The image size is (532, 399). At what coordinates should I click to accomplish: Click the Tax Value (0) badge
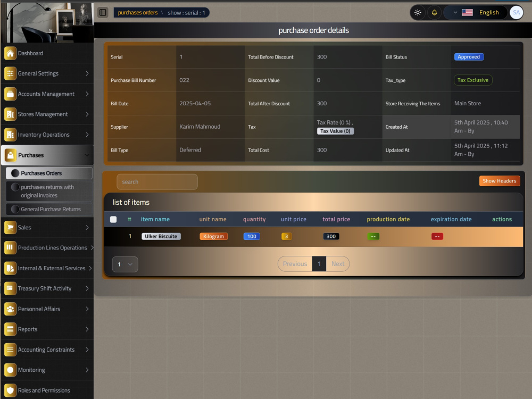pyautogui.click(x=335, y=131)
